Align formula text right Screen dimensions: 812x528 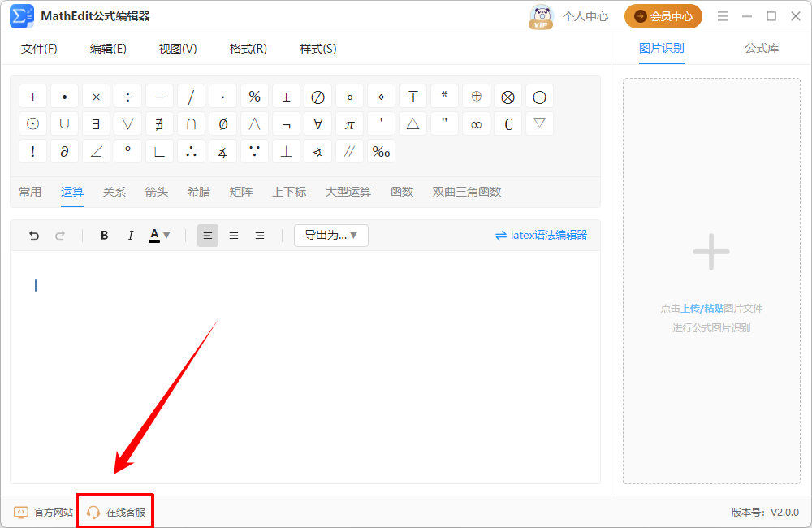tap(260, 236)
